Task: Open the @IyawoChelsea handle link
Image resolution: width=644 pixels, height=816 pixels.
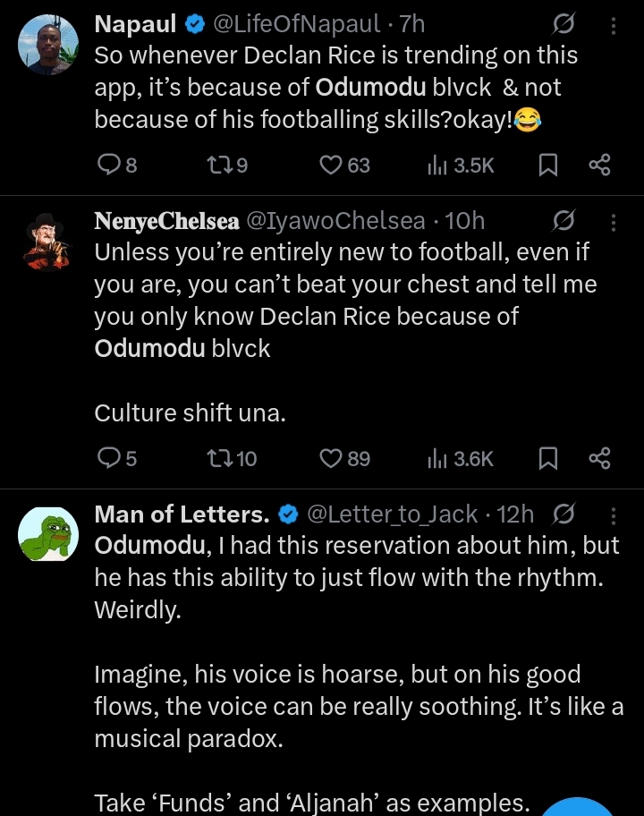Action: [x=335, y=221]
